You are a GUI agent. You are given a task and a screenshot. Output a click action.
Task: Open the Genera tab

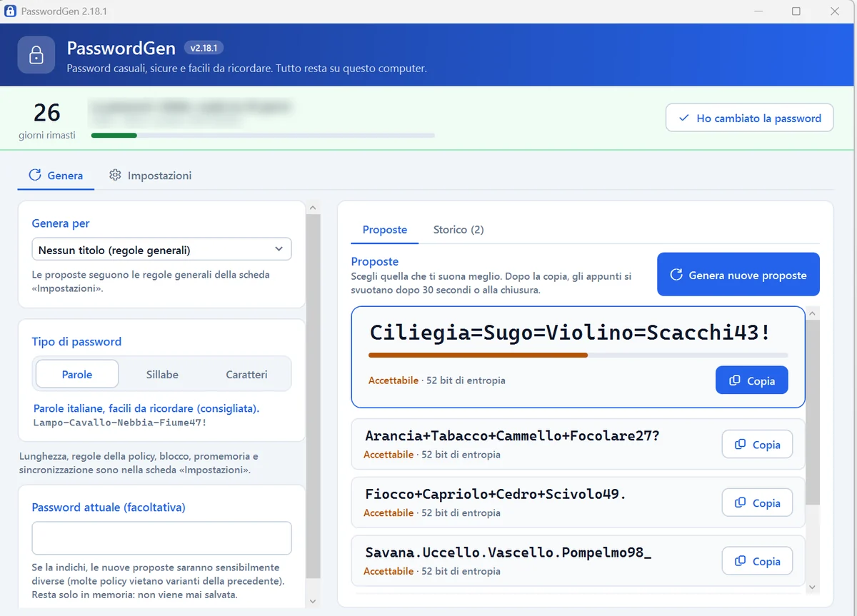tap(56, 175)
